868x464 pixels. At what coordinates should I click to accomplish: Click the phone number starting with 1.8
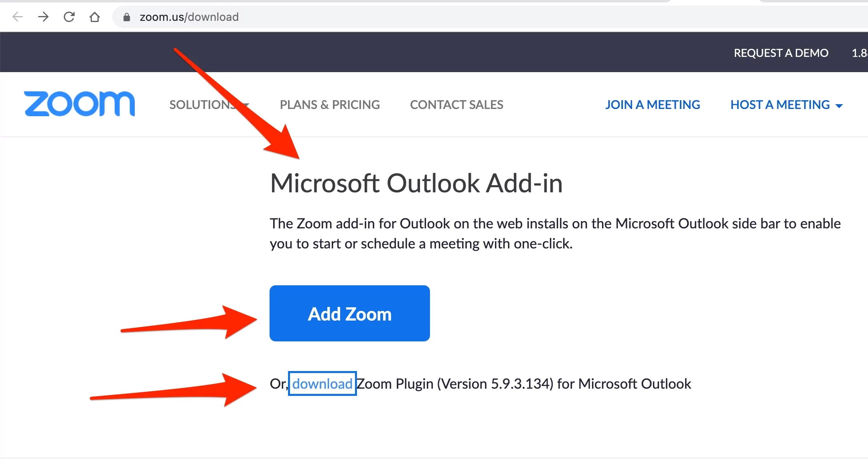tap(860, 53)
